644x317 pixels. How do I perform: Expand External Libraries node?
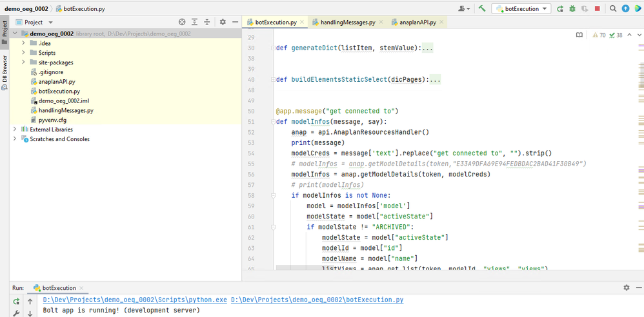(x=15, y=129)
